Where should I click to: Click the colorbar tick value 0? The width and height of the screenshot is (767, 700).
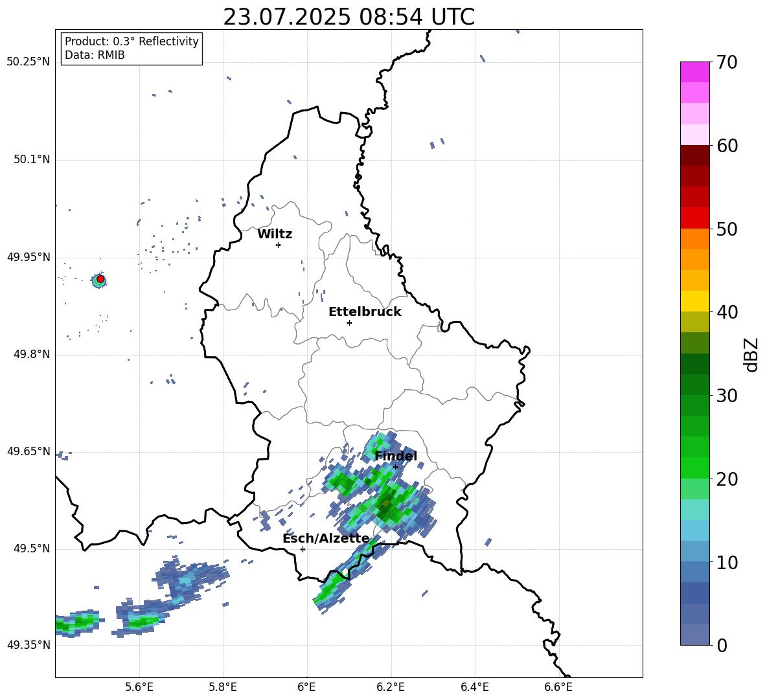[x=722, y=646]
